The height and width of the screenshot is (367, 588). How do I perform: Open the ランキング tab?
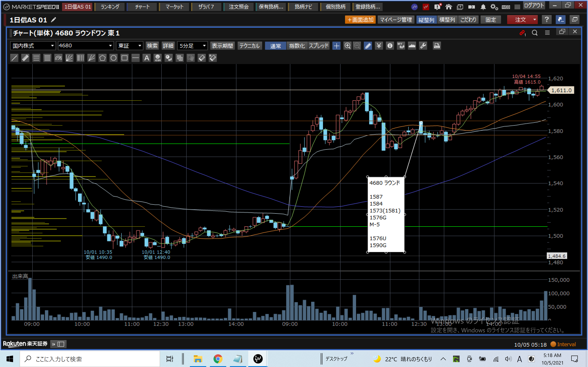[110, 7]
